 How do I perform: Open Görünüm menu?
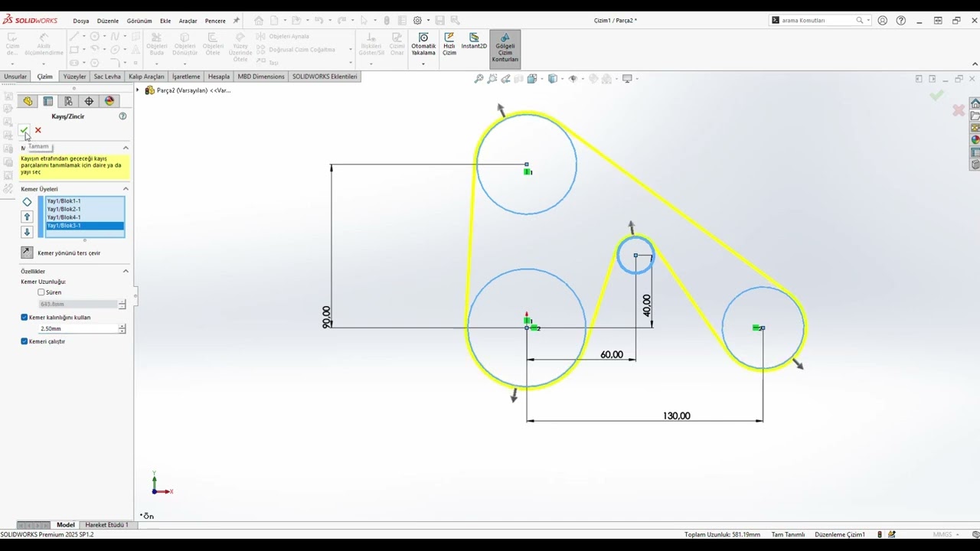point(139,21)
